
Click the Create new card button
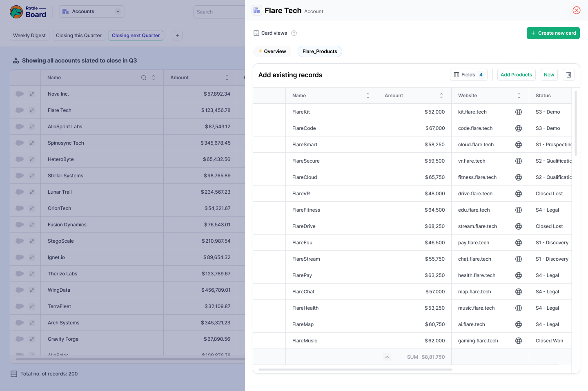[553, 33]
